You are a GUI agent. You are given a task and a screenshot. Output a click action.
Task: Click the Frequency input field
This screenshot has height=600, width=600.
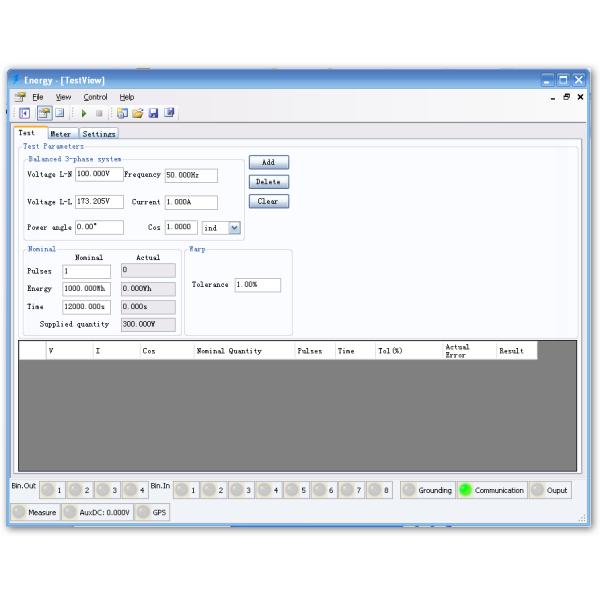pos(190,175)
